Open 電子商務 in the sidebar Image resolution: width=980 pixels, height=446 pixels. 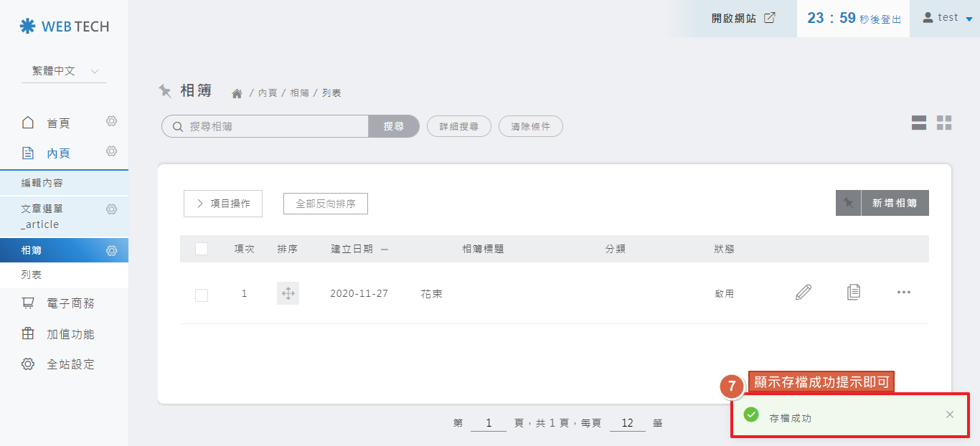[70, 304]
